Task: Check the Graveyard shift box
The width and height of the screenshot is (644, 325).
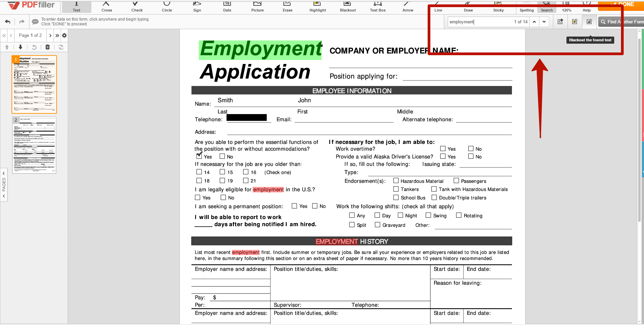Action: click(378, 224)
